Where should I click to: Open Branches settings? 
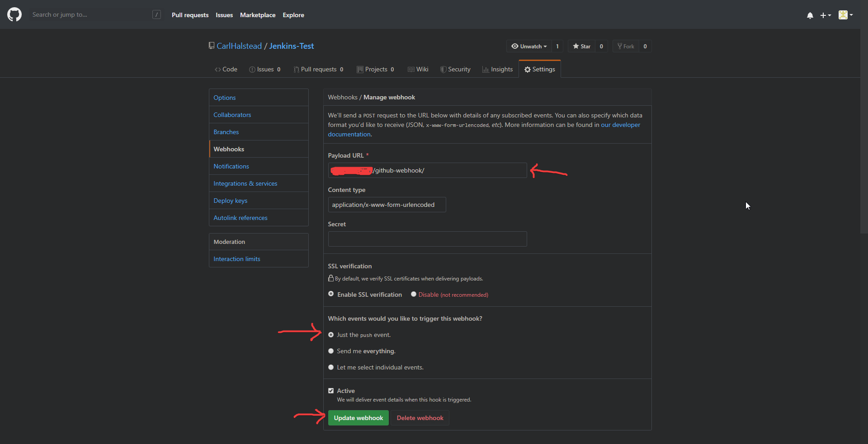click(x=259, y=132)
